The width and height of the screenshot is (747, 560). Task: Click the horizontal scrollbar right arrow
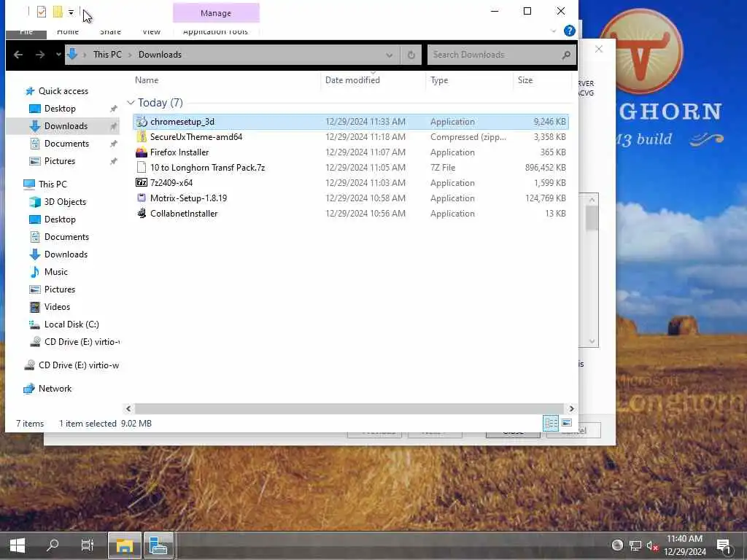click(x=571, y=408)
